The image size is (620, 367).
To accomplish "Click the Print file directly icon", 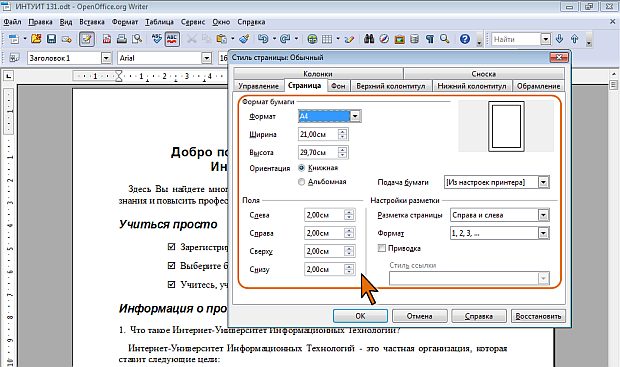I will click(x=122, y=39).
